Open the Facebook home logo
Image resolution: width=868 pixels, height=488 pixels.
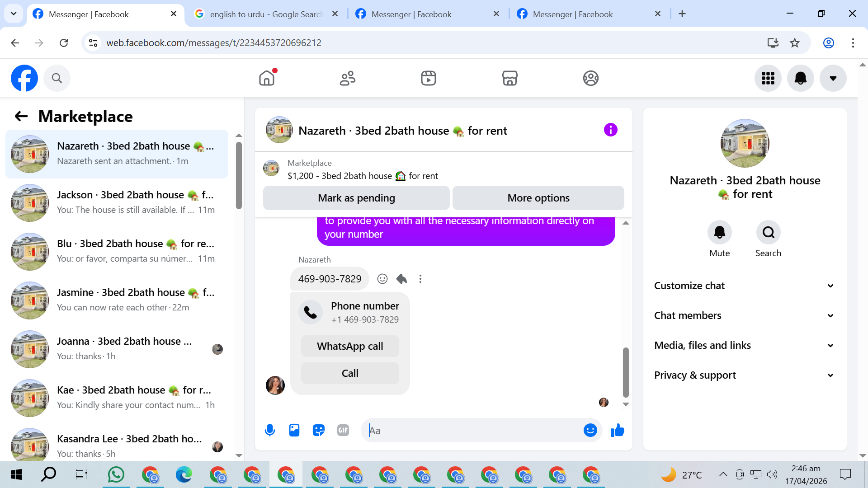pos(24,78)
